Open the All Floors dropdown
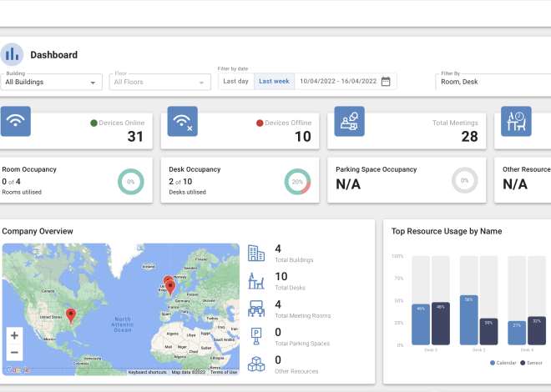551x392 pixels. (160, 82)
